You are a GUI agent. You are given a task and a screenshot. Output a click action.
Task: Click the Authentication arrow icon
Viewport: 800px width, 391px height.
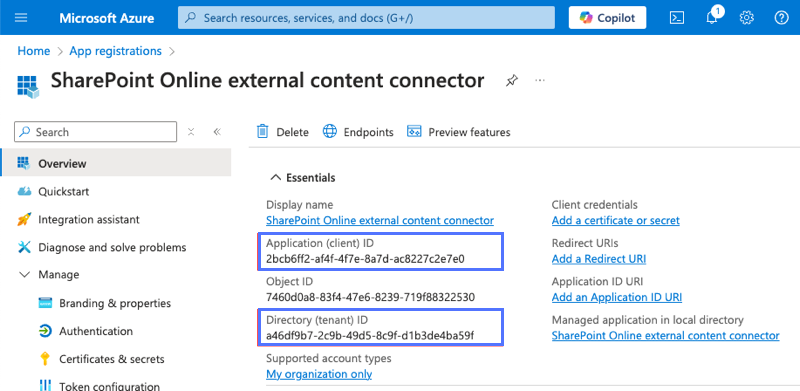point(45,331)
